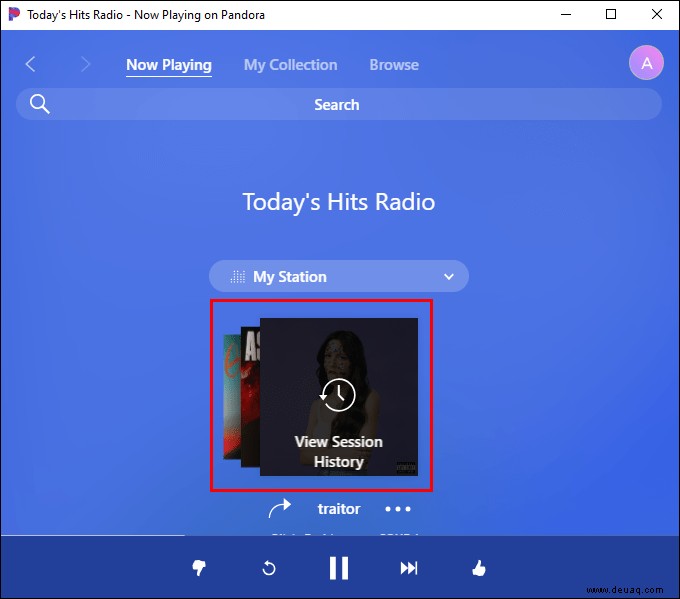The image size is (680, 599).
Task: Maximize the Pandora window
Action: (x=611, y=14)
